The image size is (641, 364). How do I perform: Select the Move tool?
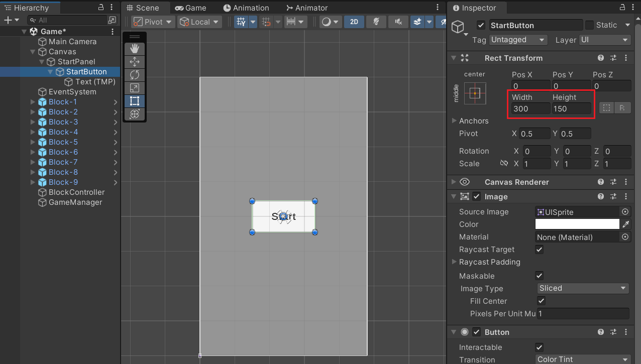[x=134, y=62]
